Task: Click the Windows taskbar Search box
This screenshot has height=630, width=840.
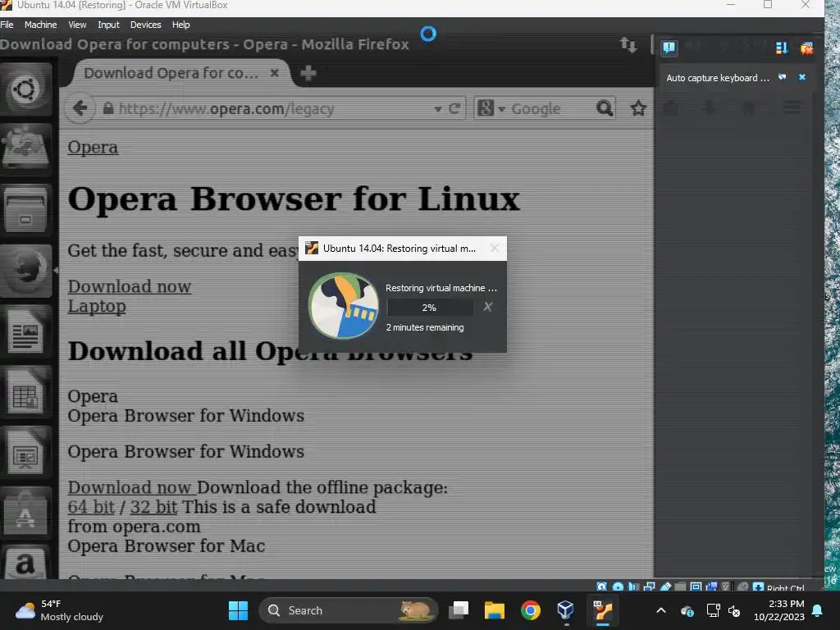Action: click(348, 610)
